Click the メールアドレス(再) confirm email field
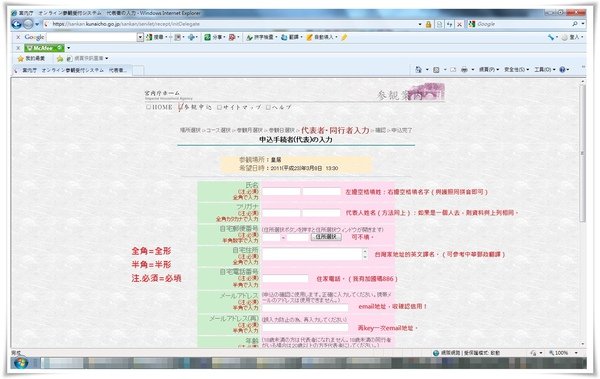The height and width of the screenshot is (379, 600). point(305,328)
